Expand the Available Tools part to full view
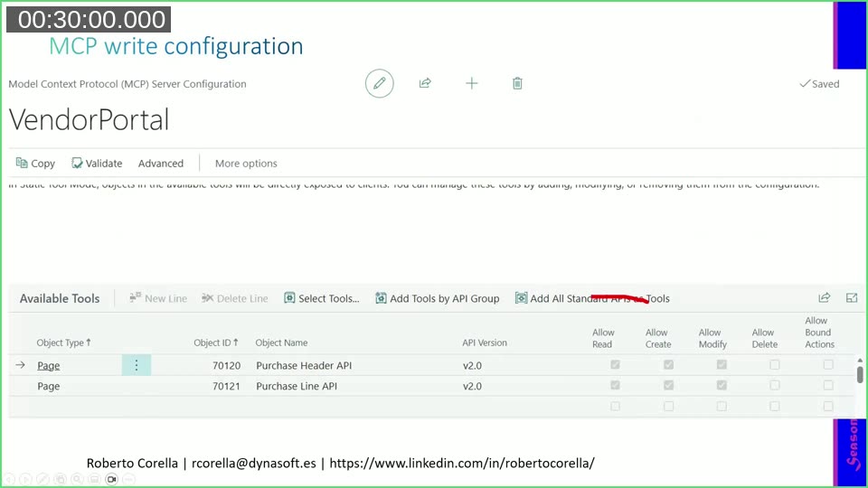868x488 pixels. tap(852, 297)
